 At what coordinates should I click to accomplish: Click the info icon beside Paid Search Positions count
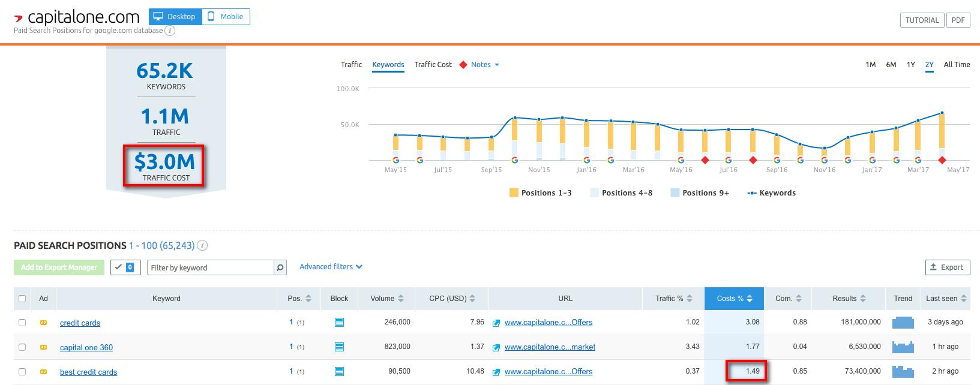pyautogui.click(x=203, y=245)
